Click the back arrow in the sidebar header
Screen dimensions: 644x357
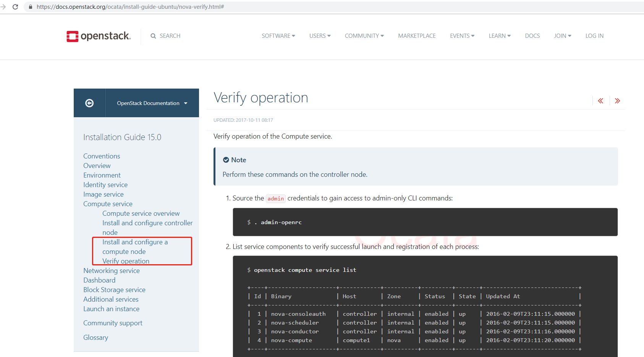click(89, 103)
